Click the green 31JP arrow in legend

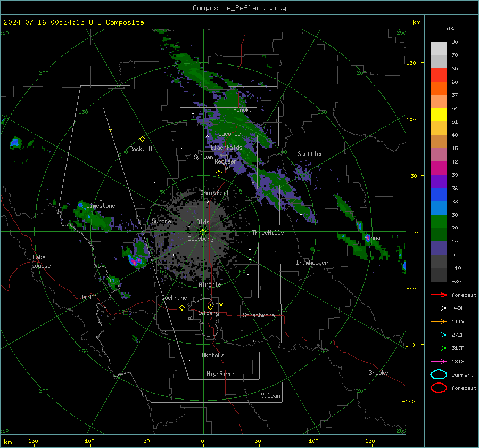click(x=439, y=348)
